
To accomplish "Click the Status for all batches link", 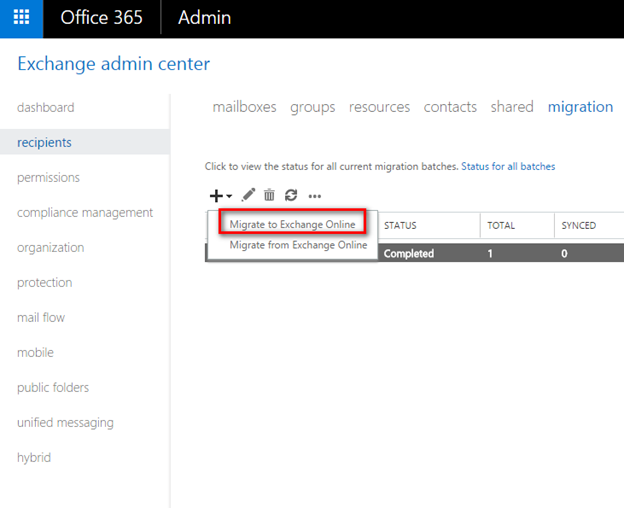I will click(508, 166).
